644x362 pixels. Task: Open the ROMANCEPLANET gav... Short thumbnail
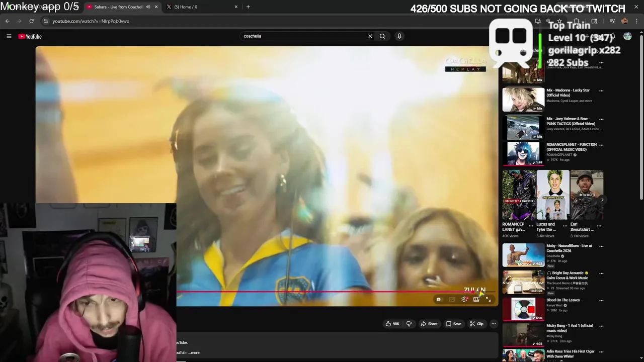519,195
